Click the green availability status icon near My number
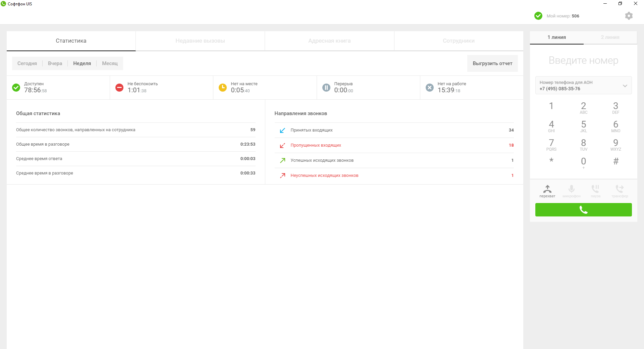Image resolution: width=644 pixels, height=349 pixels. click(x=538, y=16)
